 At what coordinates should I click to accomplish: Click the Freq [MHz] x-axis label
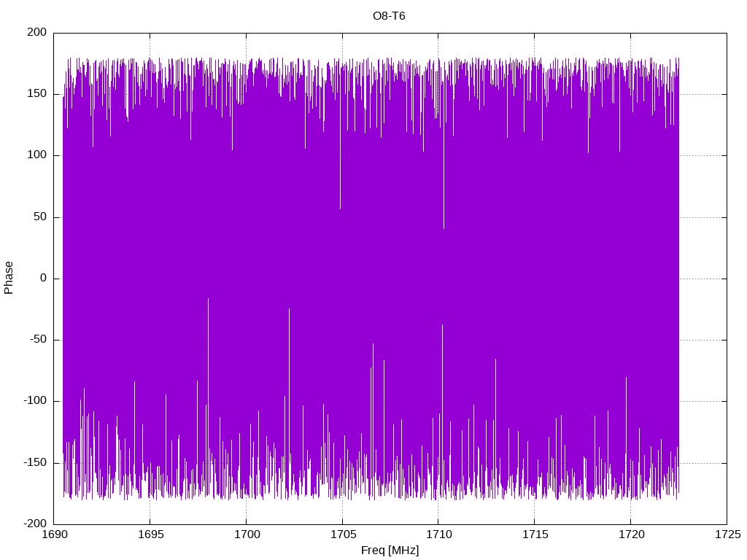[x=390, y=551]
